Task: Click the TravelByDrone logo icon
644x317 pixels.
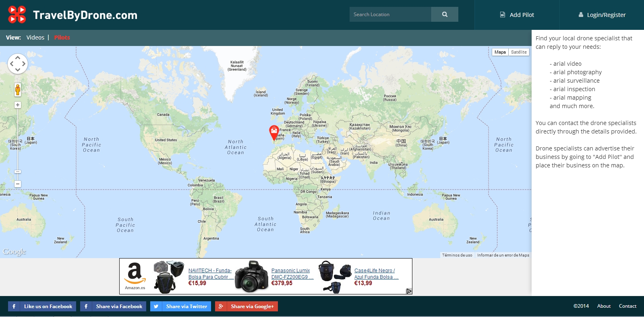Action: (17, 15)
